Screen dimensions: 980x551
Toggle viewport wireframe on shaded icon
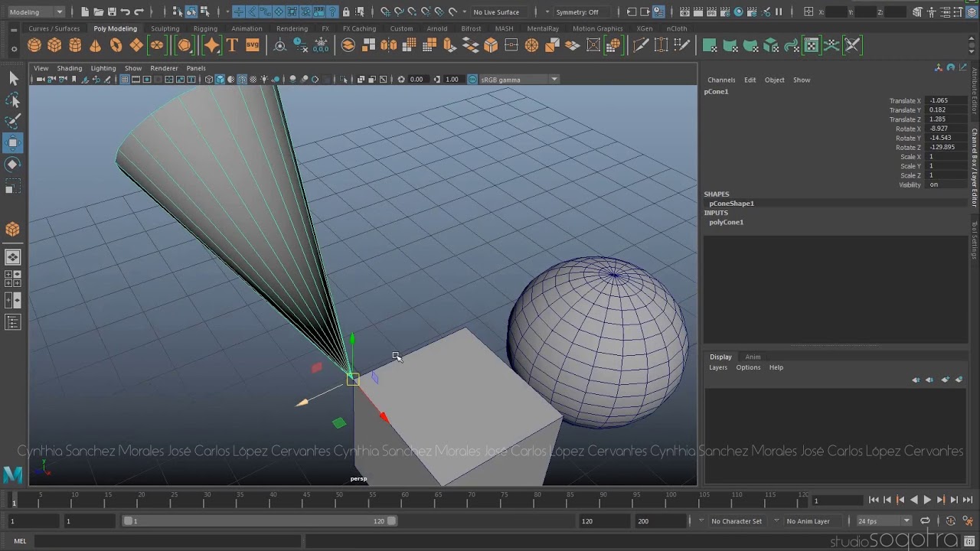(242, 80)
